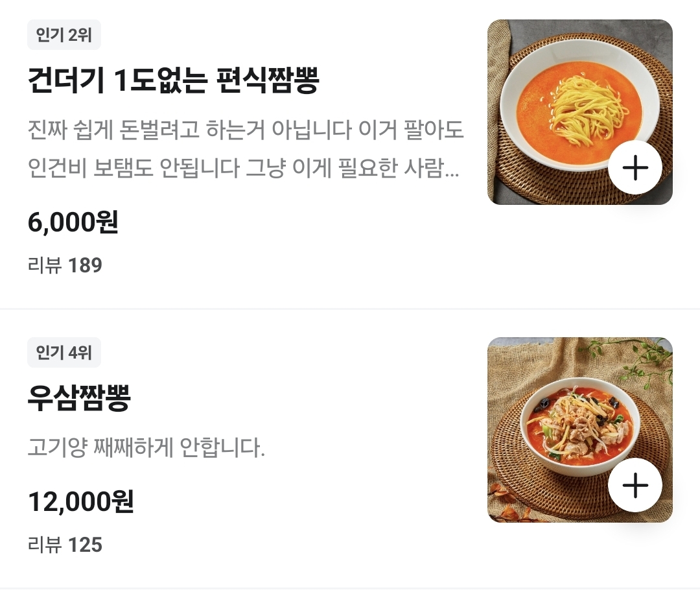Click the divider line below 편식짬뽕 item

click(x=350, y=309)
